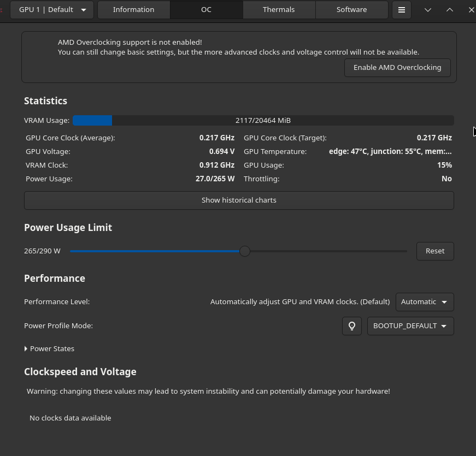Click the truncated GPU Temperature reading
The image size is (476, 456).
coord(390,151)
